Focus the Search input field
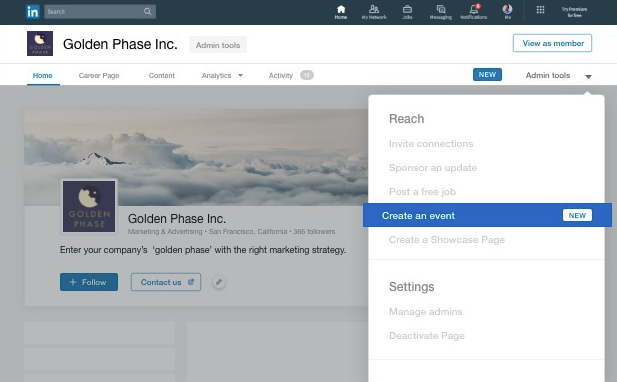 pos(100,12)
